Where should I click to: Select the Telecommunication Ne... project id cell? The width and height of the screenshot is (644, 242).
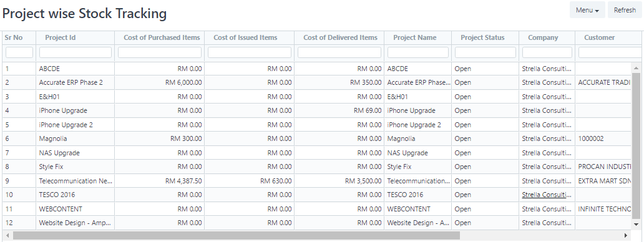tap(75, 181)
